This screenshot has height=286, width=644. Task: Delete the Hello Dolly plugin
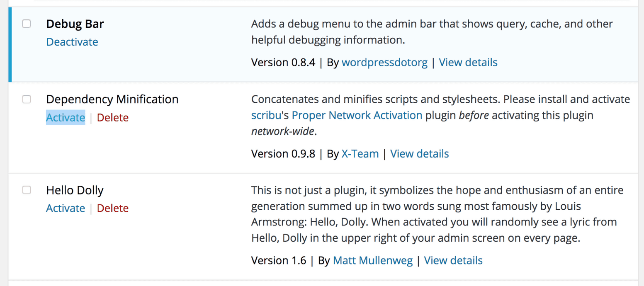click(x=113, y=208)
